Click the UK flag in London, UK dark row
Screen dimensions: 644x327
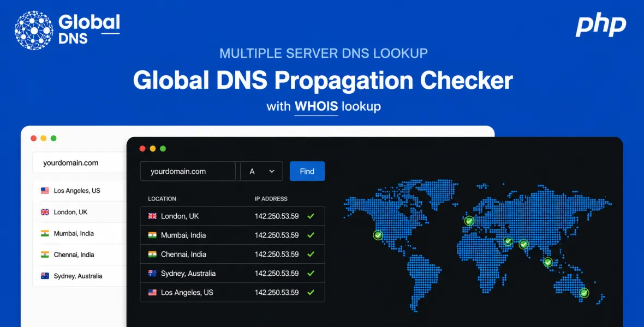click(152, 216)
